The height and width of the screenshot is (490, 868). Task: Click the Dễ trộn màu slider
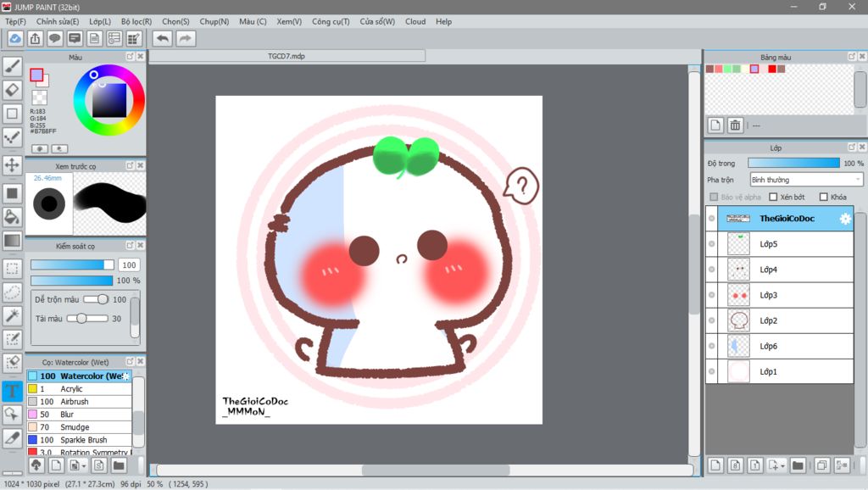(x=96, y=299)
